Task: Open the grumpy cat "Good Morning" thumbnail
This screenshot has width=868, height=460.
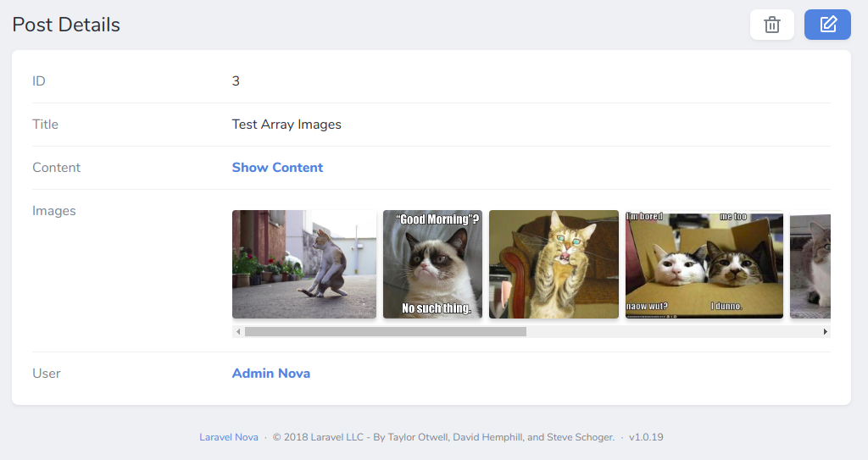Action: [x=432, y=264]
